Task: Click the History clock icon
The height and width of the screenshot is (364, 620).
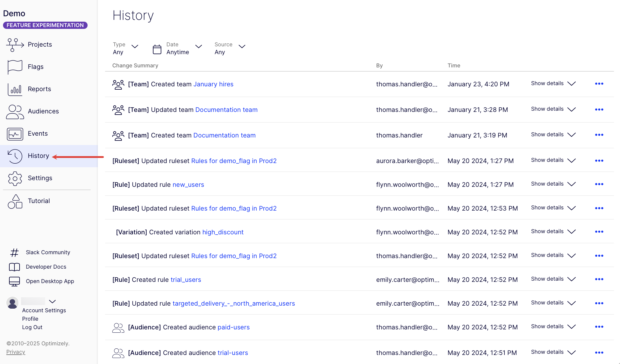Action: (x=14, y=156)
